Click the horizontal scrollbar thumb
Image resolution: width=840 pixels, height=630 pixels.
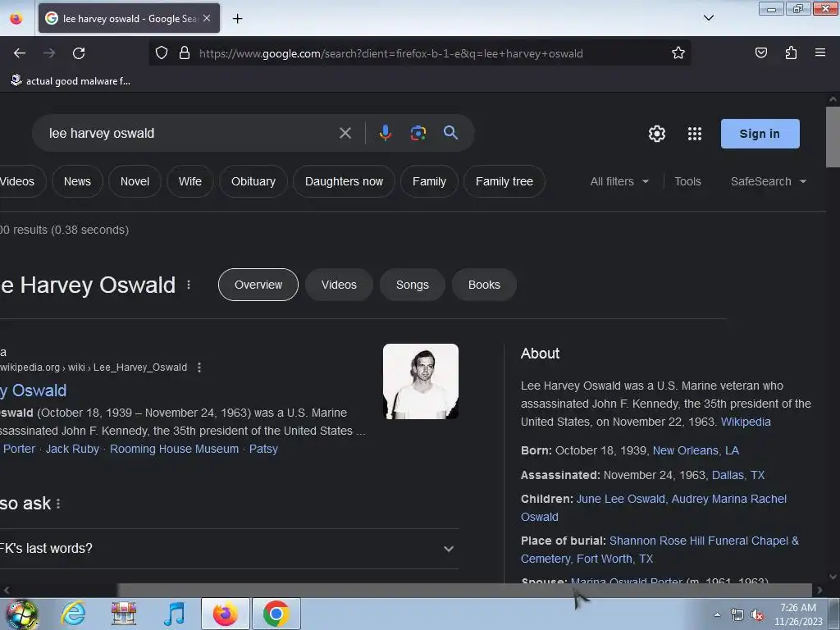(465, 590)
